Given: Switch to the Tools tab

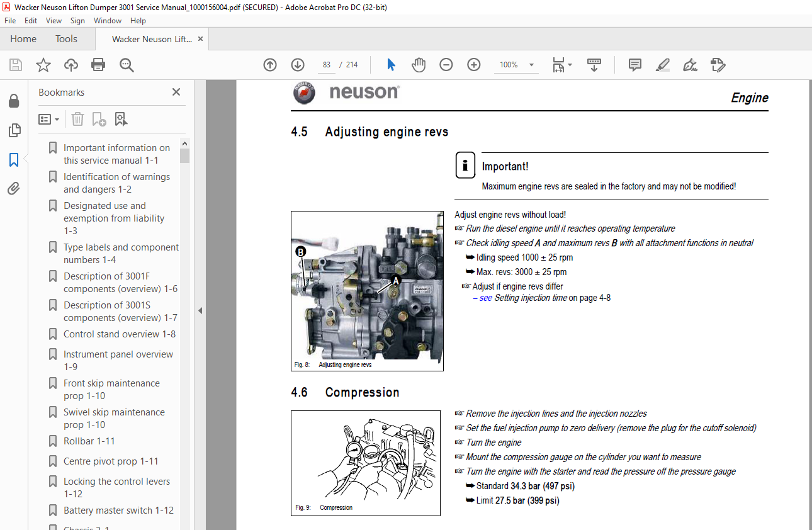Looking at the screenshot, I should coord(66,39).
